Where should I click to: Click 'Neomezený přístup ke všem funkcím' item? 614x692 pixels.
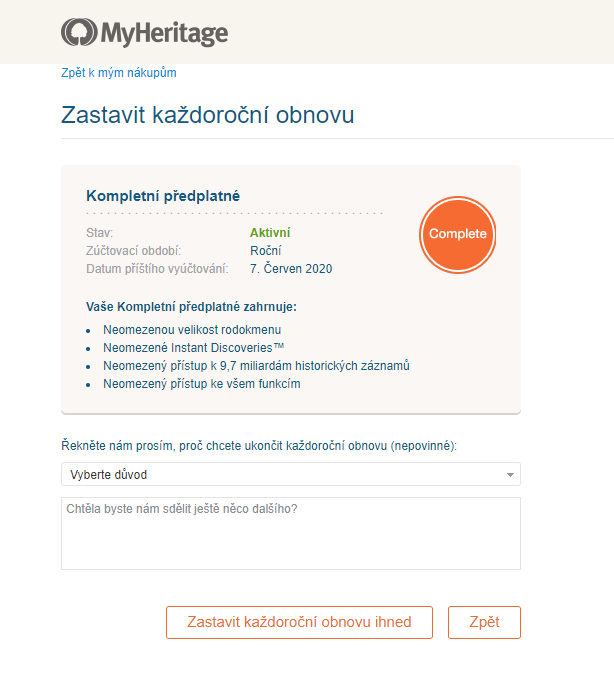coord(201,384)
